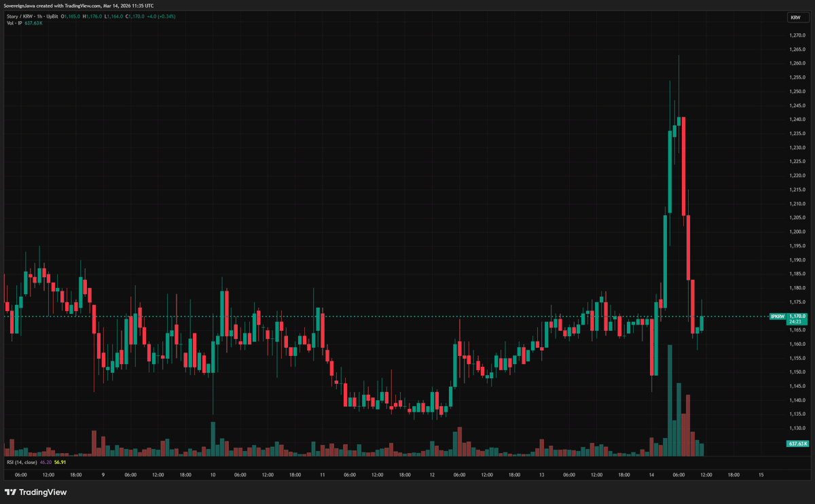Image resolution: width=815 pixels, height=504 pixels.
Task: Click the 1,160.0 price axis label
Action: pyautogui.click(x=797, y=344)
